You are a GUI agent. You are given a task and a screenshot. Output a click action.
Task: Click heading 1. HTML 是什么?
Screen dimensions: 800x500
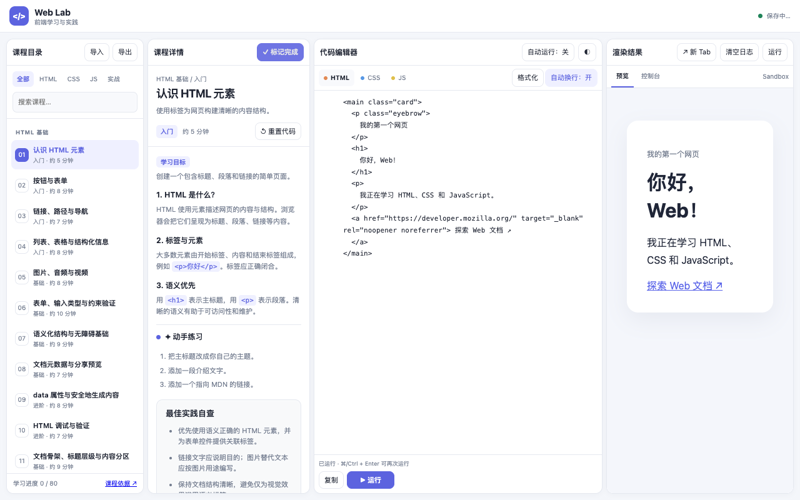186,195
